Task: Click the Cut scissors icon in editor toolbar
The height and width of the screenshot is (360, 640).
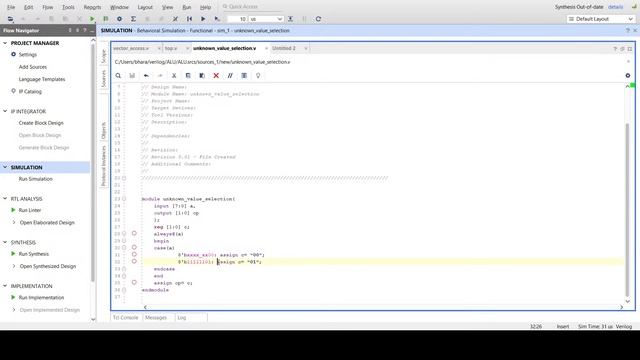Action: tap(174, 76)
